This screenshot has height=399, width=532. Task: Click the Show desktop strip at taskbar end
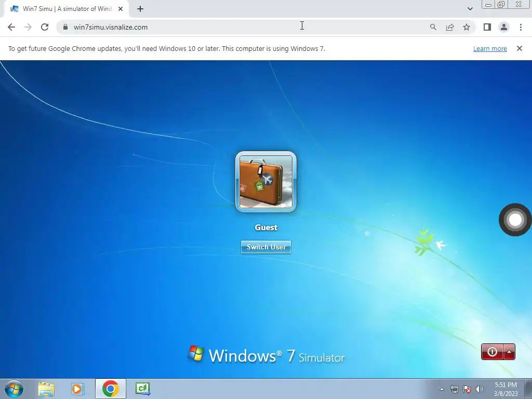point(528,389)
